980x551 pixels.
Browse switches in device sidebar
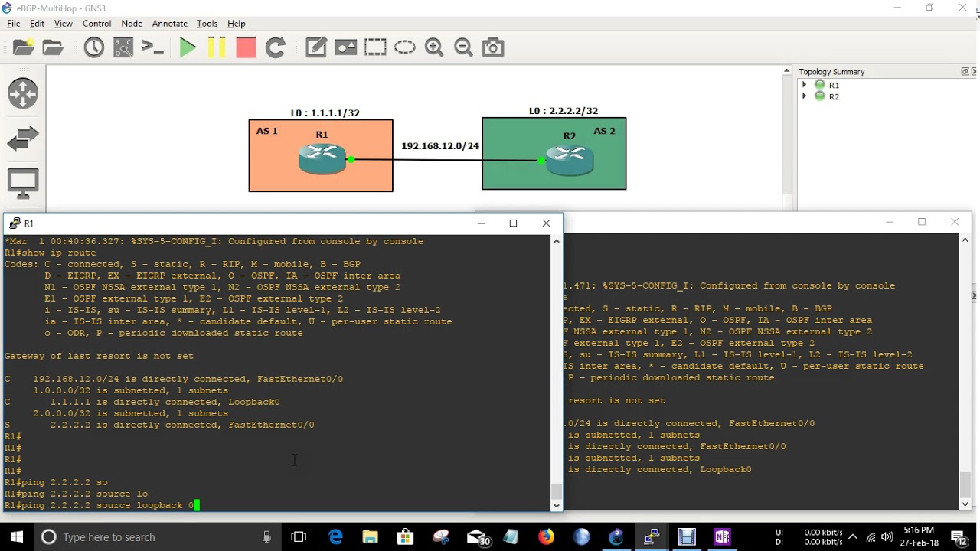23,139
